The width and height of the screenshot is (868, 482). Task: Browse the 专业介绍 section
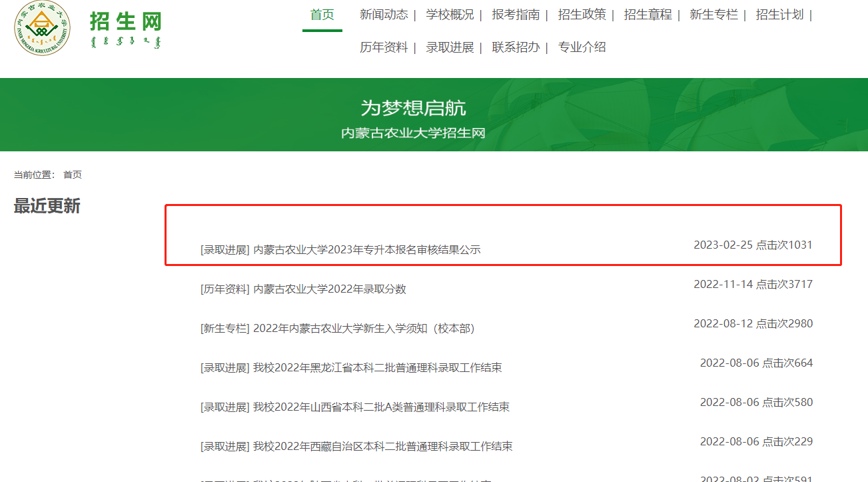[x=582, y=47]
